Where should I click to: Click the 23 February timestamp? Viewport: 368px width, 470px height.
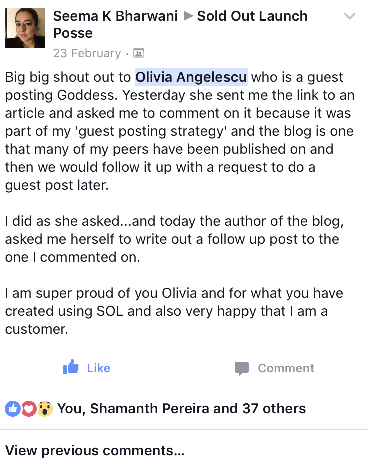pyautogui.click(x=87, y=53)
